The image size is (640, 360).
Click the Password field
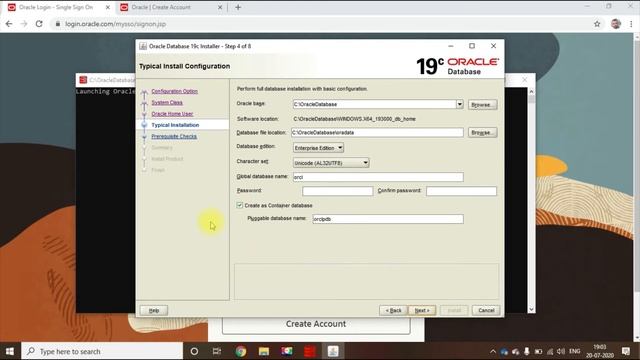338,191
